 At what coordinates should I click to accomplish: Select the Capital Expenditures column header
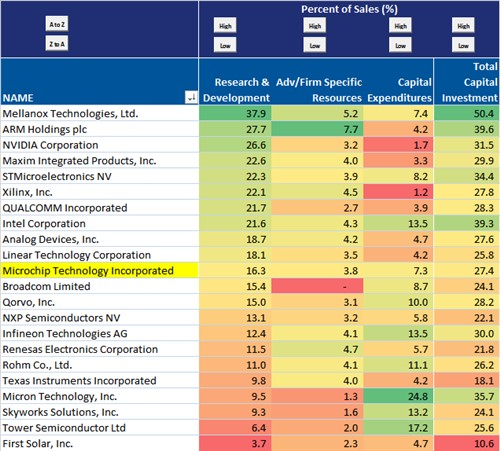pos(399,81)
